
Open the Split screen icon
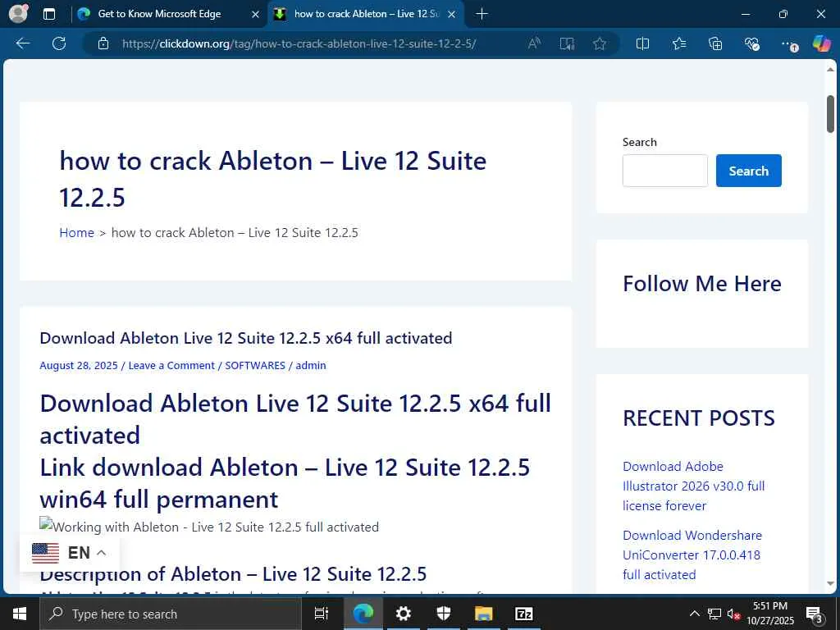[642, 43]
